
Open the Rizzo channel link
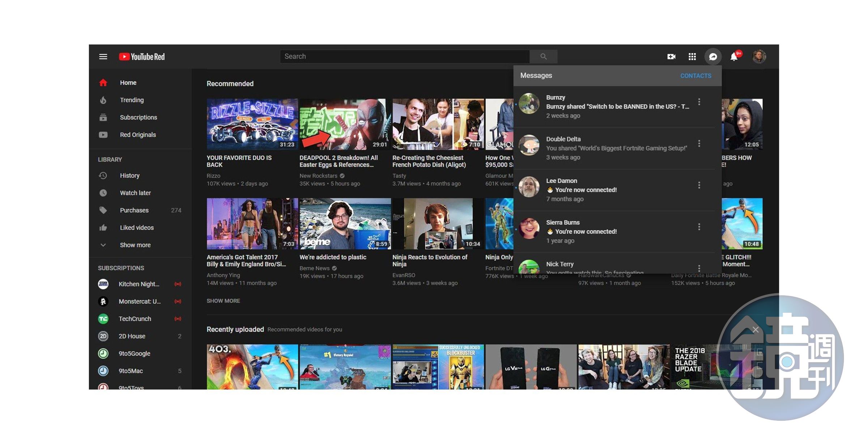pos(213,176)
